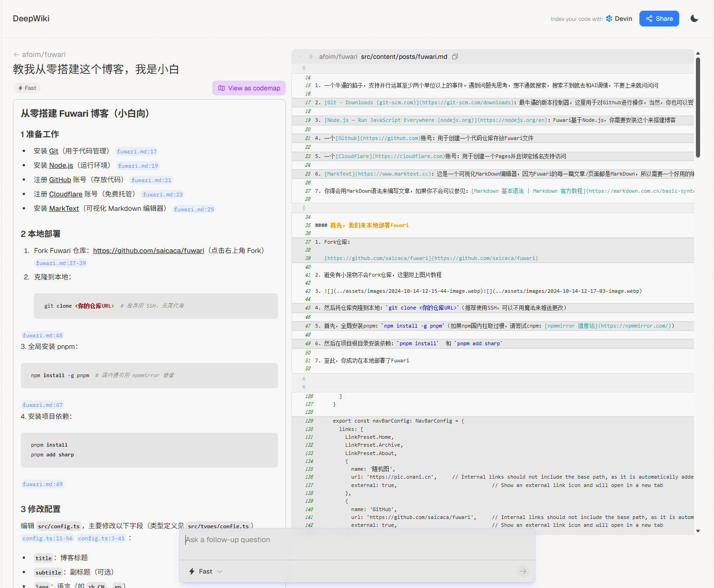The width and height of the screenshot is (714, 588).
Task: Click the Share button
Action: coord(659,19)
